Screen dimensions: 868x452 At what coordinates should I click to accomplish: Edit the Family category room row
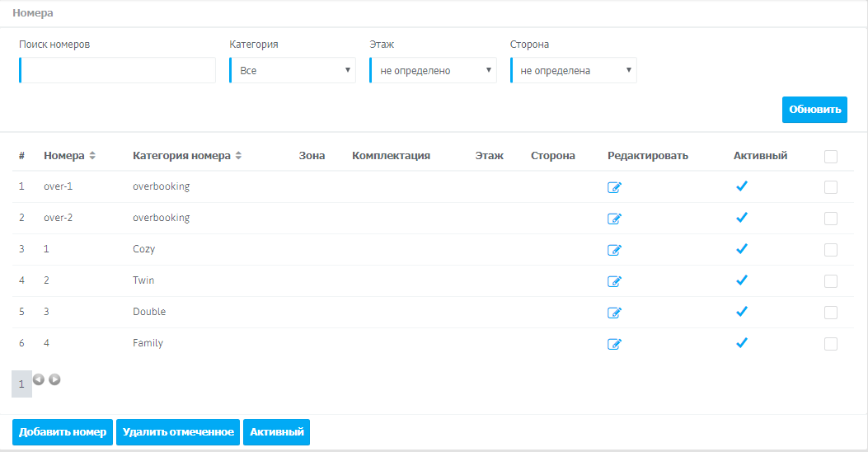click(614, 344)
